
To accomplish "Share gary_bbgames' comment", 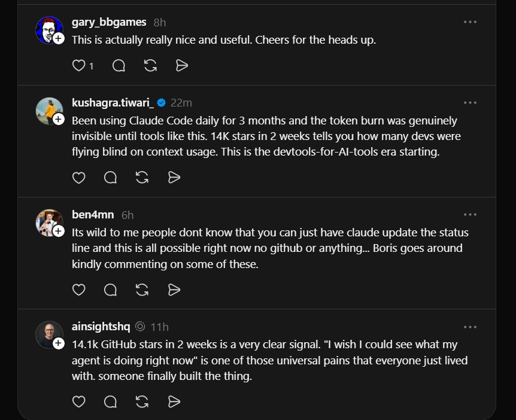I will tap(183, 65).
